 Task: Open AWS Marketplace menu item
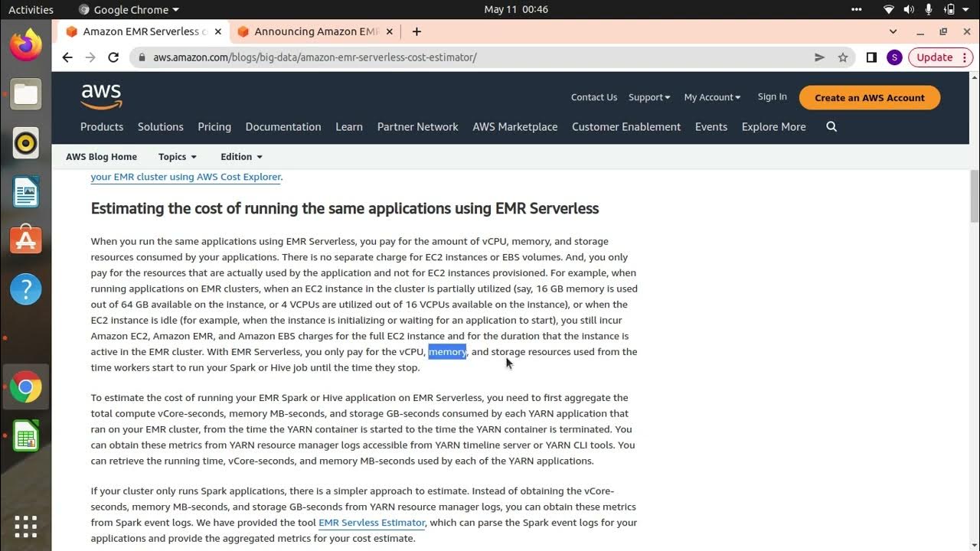pos(515,127)
